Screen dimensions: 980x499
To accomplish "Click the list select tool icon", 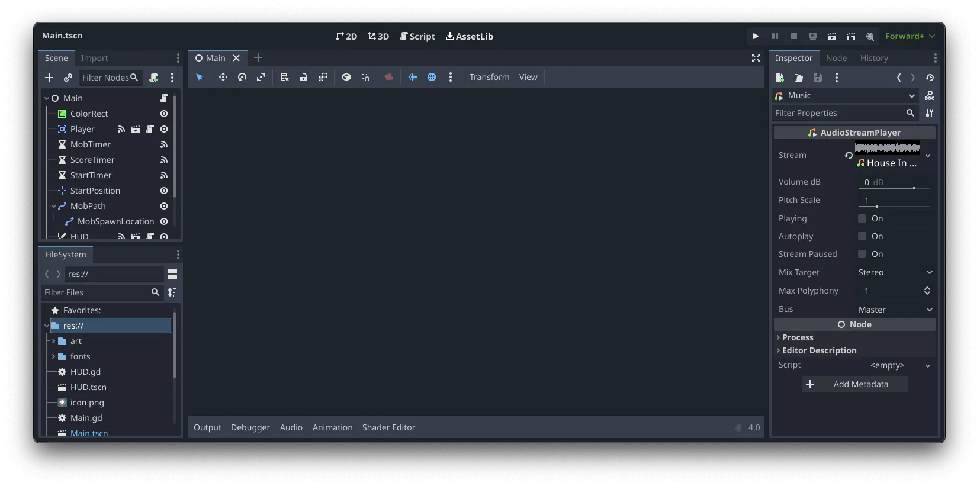I will coord(285,77).
